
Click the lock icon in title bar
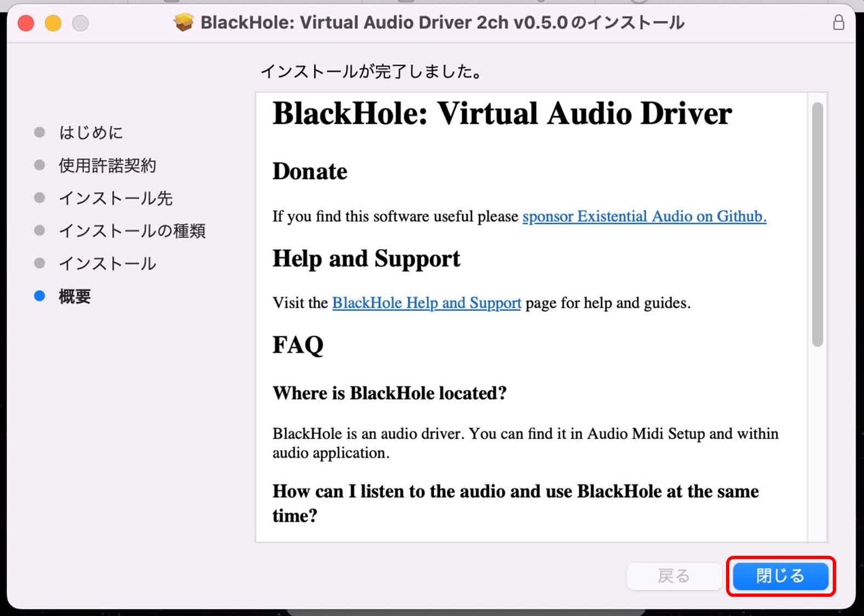click(838, 22)
